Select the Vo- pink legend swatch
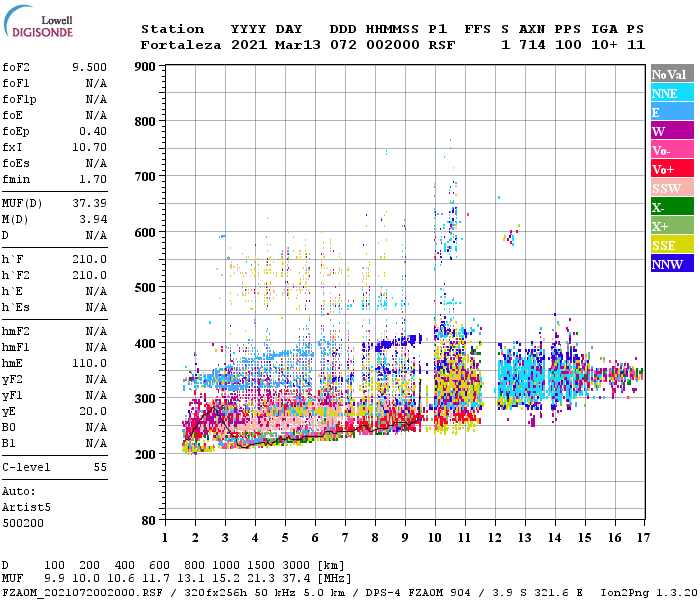 click(672, 150)
